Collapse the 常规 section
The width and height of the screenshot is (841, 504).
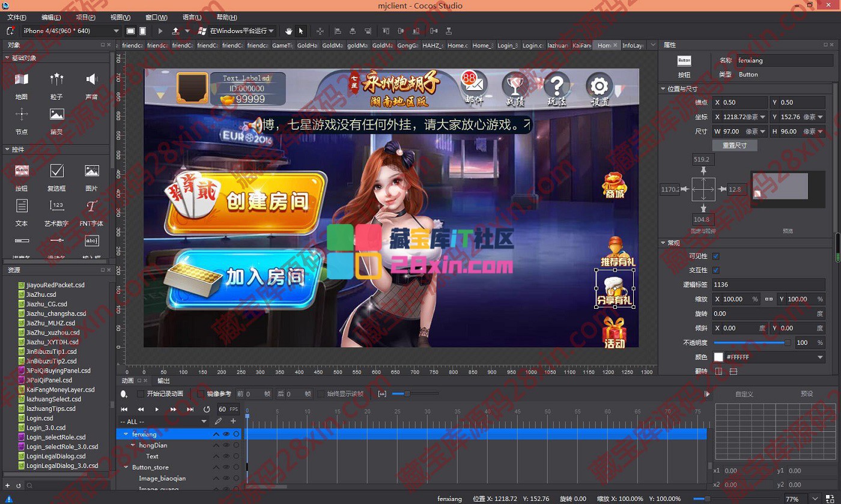pyautogui.click(x=663, y=243)
